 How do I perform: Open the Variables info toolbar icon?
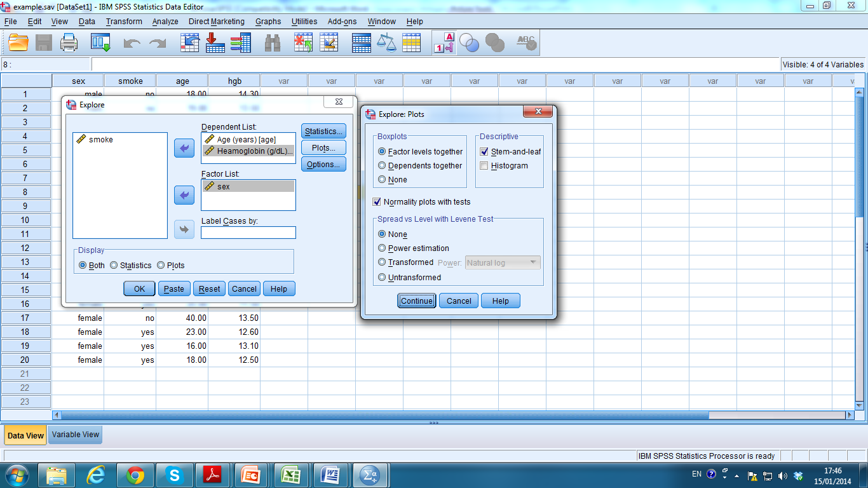[x=240, y=43]
